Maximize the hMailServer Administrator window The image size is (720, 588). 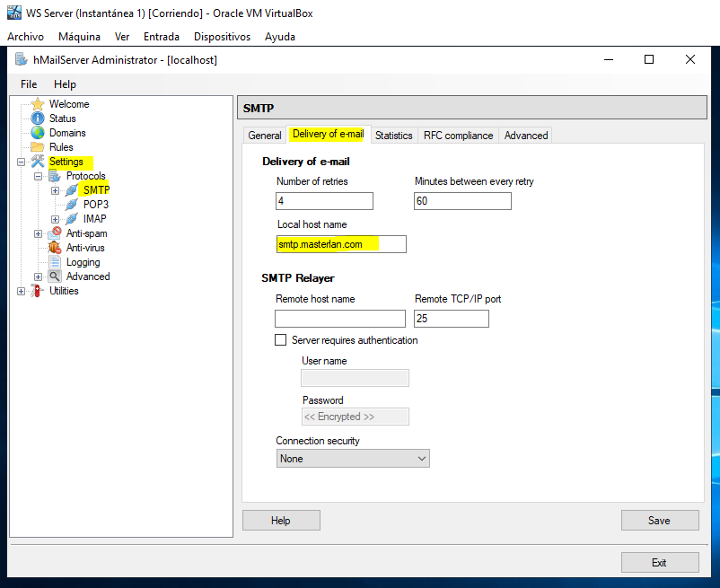click(x=649, y=59)
